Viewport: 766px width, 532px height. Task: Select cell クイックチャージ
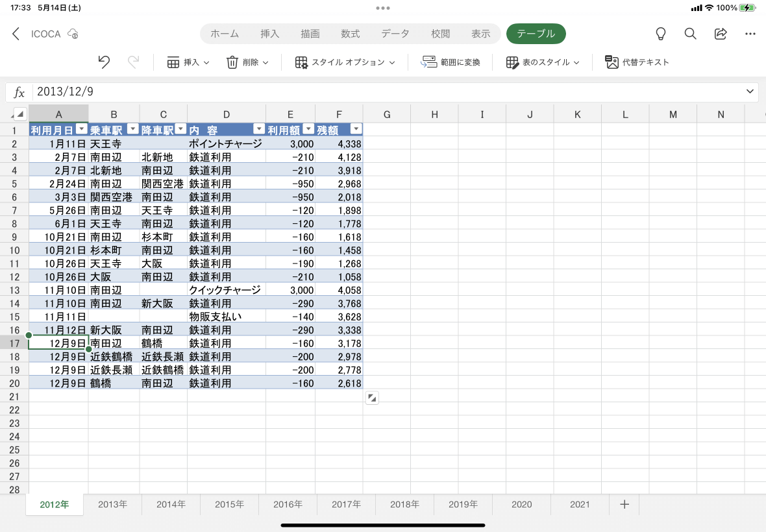click(226, 290)
